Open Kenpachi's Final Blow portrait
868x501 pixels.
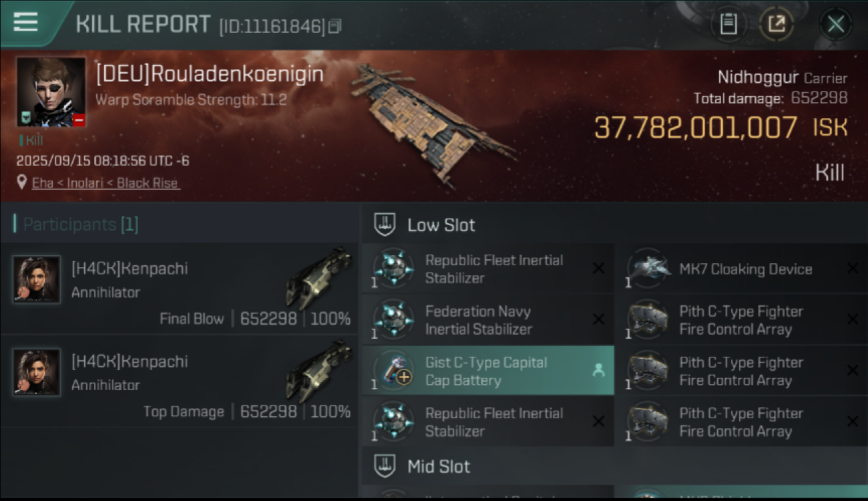pyautogui.click(x=37, y=279)
